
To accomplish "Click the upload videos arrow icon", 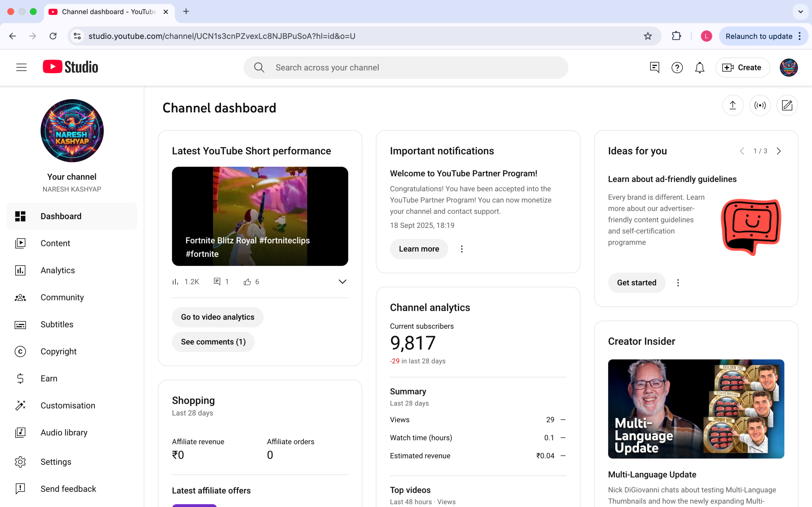I will [732, 106].
